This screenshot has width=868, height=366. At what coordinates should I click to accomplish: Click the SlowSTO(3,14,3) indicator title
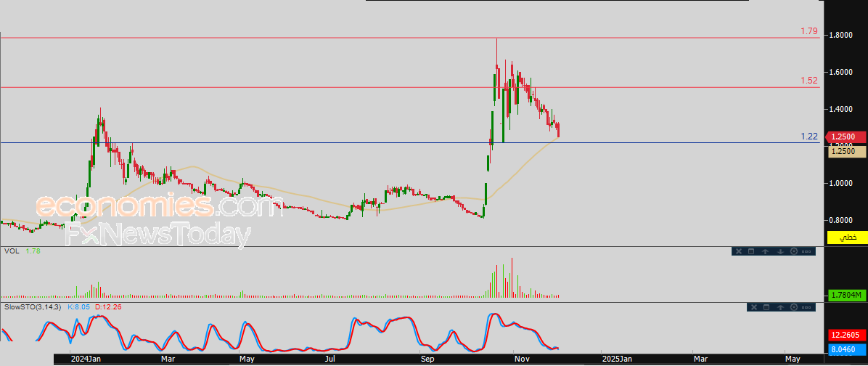pos(34,306)
